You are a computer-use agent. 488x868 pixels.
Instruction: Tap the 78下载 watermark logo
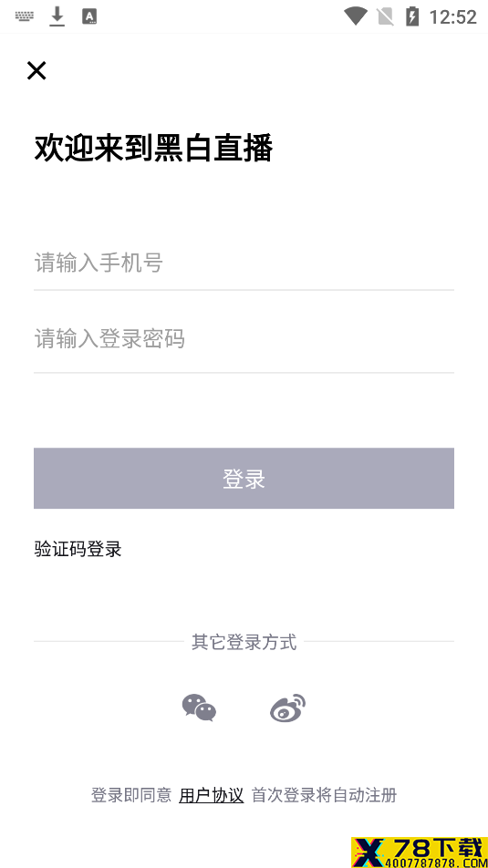point(420,852)
